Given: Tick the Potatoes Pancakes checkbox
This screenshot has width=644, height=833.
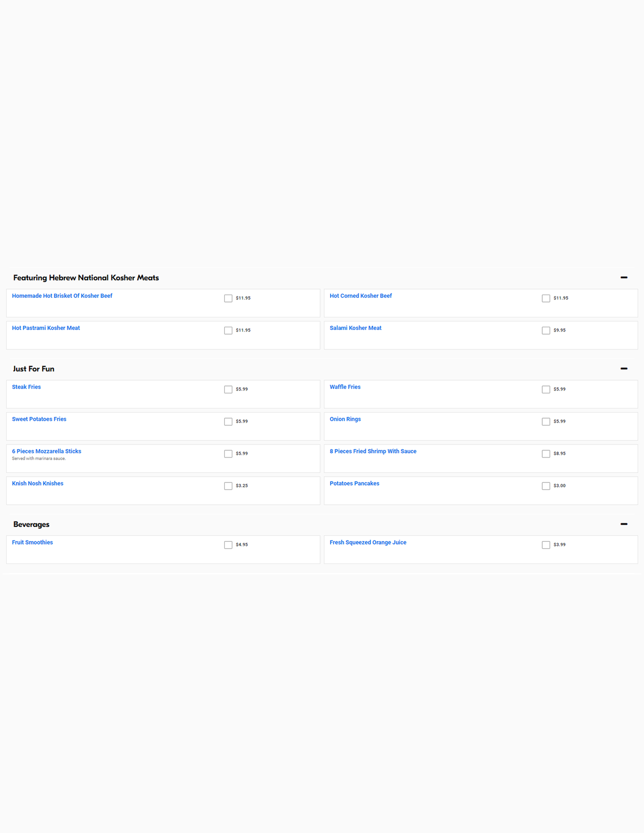Looking at the screenshot, I should [546, 486].
